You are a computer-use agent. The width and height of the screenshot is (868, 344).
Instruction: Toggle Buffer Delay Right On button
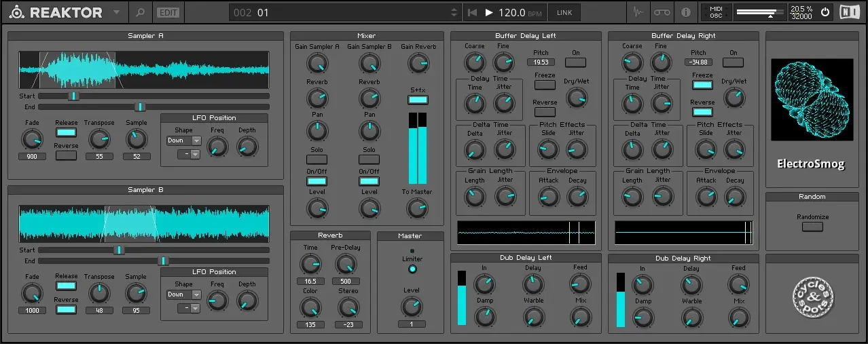pyautogui.click(x=733, y=62)
